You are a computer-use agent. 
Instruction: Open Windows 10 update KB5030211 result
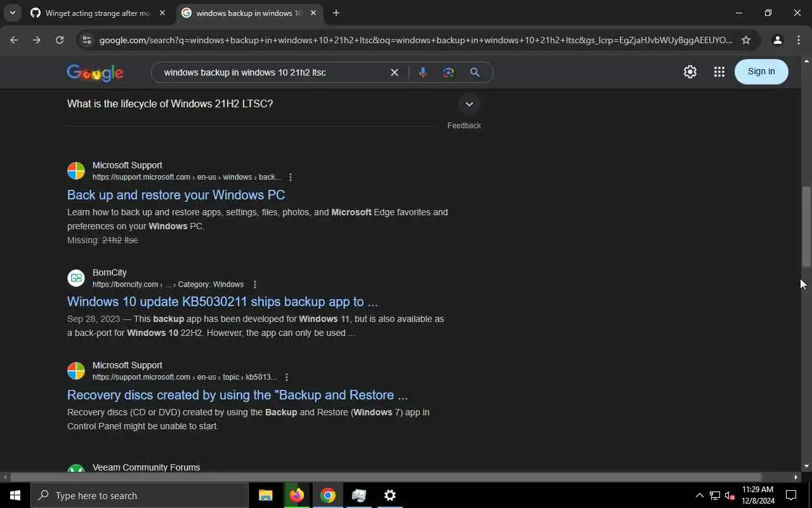(x=222, y=302)
